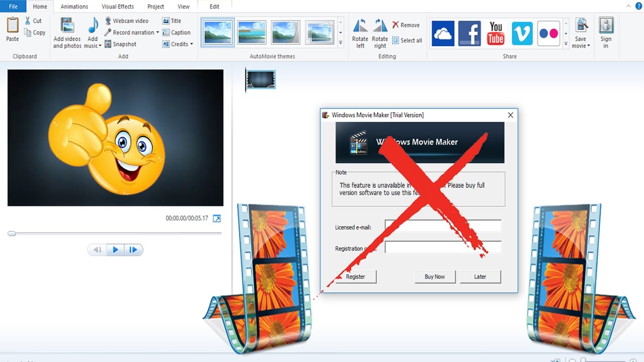Expand the Save movie dropdown arrow

pos(588,46)
